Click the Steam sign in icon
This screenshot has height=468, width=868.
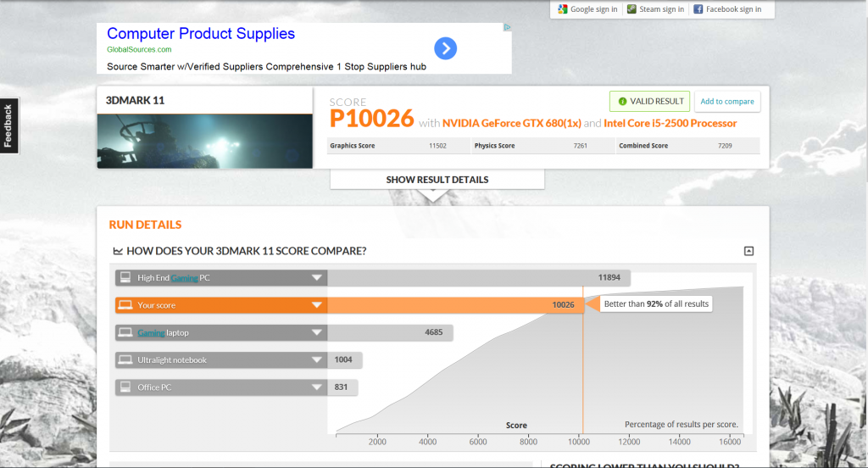632,9
